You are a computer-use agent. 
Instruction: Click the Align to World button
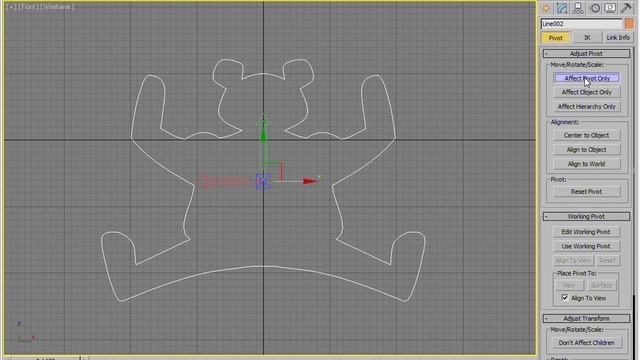pos(587,164)
